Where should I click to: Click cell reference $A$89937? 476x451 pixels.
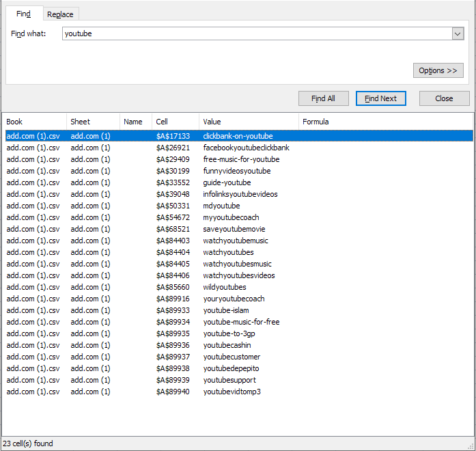(x=173, y=357)
